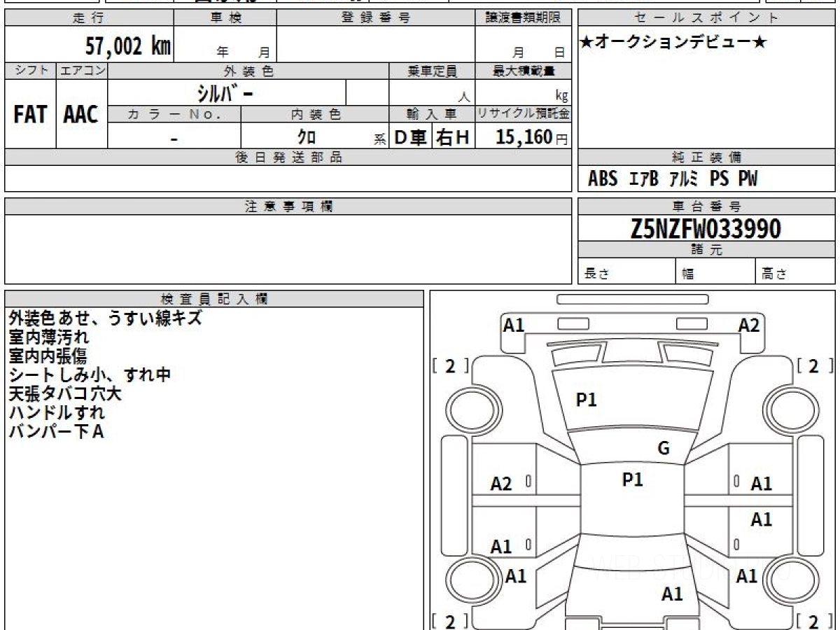This screenshot has width=840, height=630.
Task: Select the 57,002 km mileage value
Action: tap(127, 46)
